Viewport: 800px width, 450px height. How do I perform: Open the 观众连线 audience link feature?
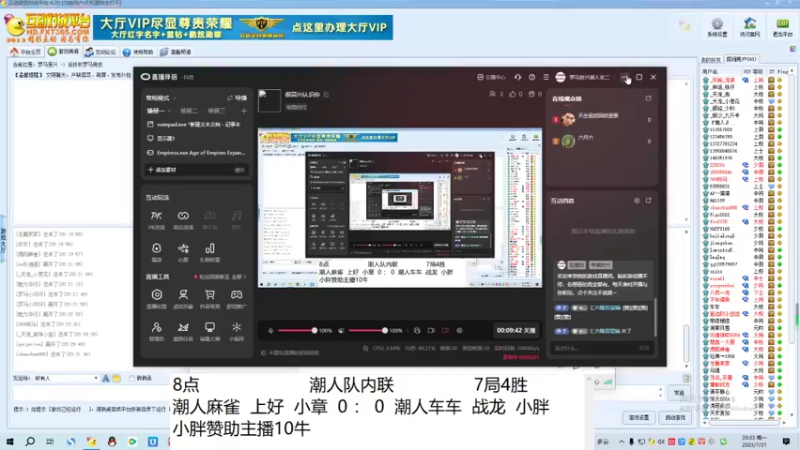click(183, 220)
